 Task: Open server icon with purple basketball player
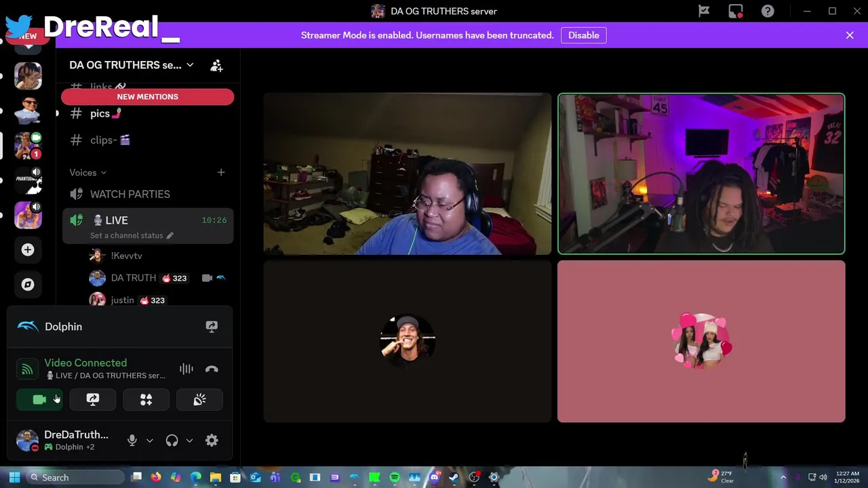tap(28, 215)
